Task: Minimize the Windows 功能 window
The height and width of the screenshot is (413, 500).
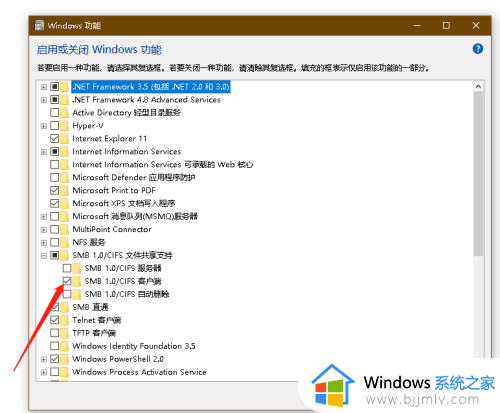Action: click(x=417, y=26)
